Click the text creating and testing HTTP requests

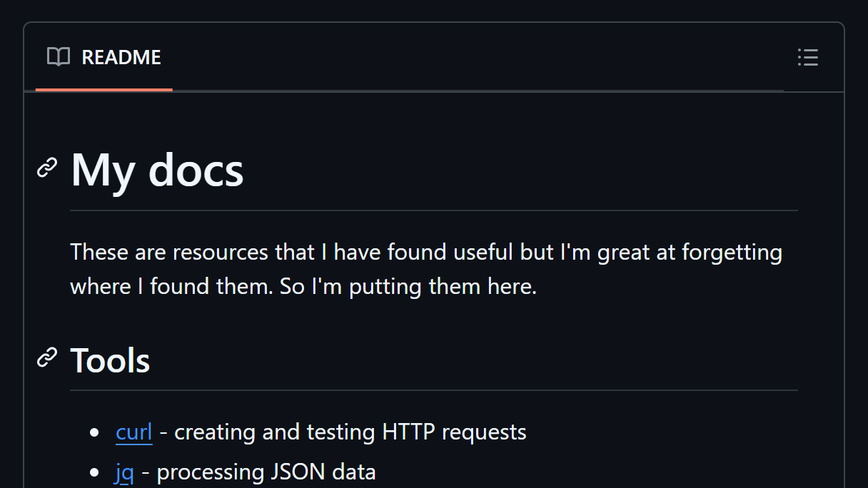coord(350,432)
